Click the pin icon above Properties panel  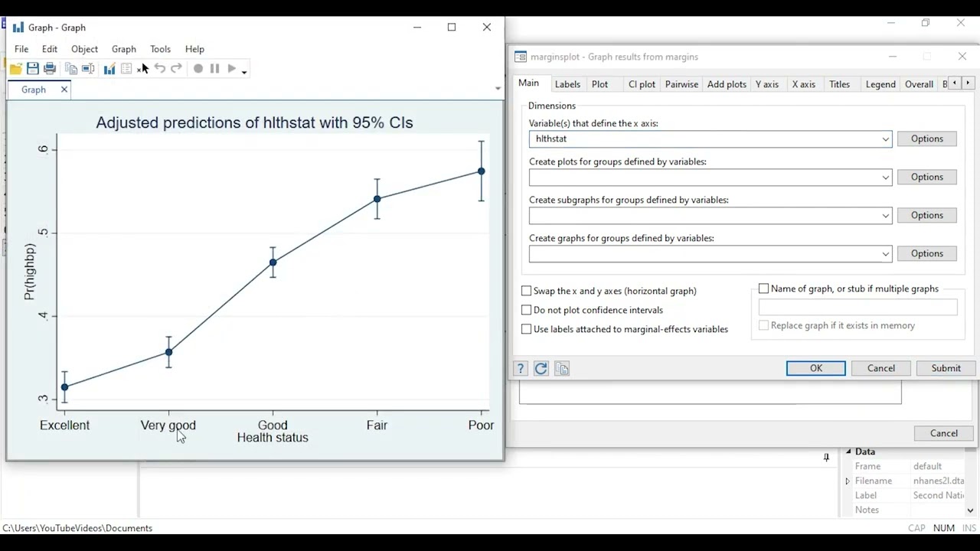pyautogui.click(x=826, y=458)
